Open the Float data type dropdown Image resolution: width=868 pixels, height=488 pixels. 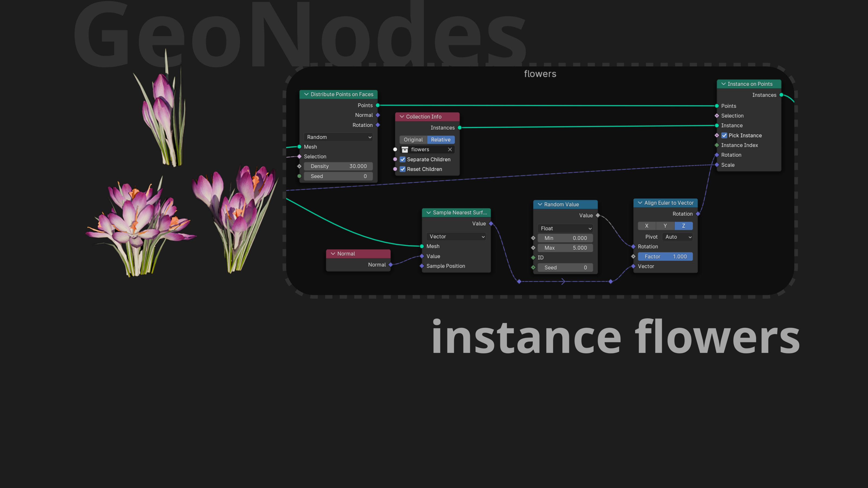coord(565,228)
